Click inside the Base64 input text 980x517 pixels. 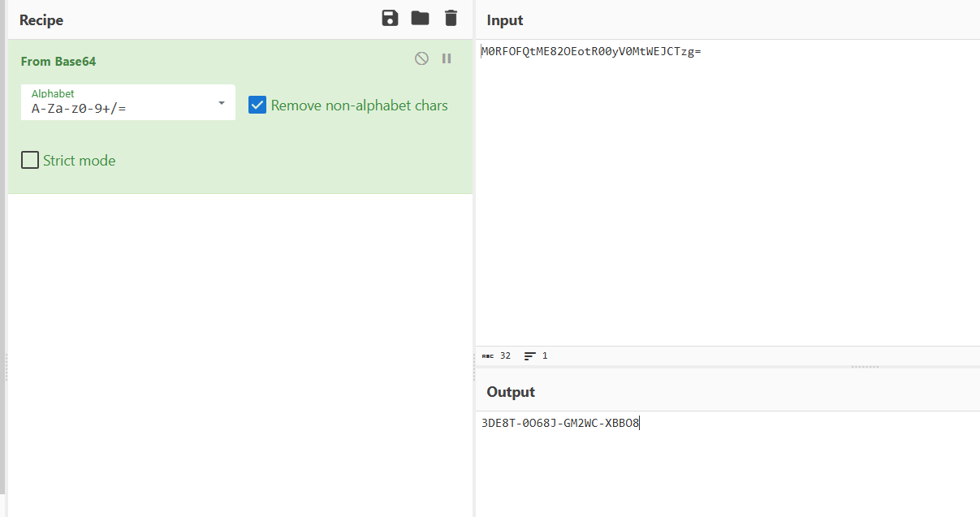[590, 51]
